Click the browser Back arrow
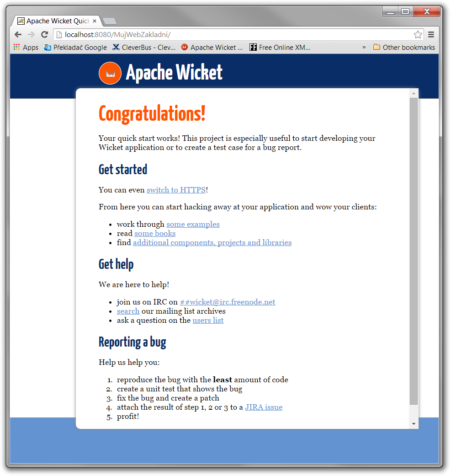The width and height of the screenshot is (451, 476). pos(18,35)
